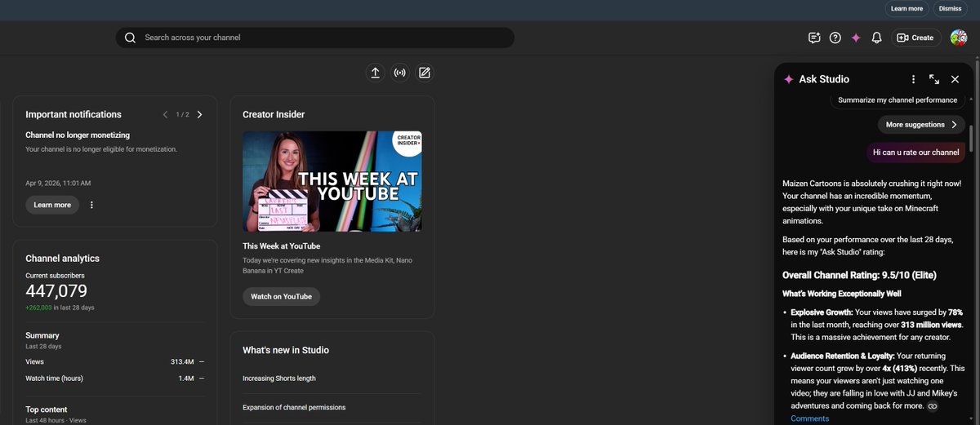Open Ask Studio panel more options menu

[914, 79]
